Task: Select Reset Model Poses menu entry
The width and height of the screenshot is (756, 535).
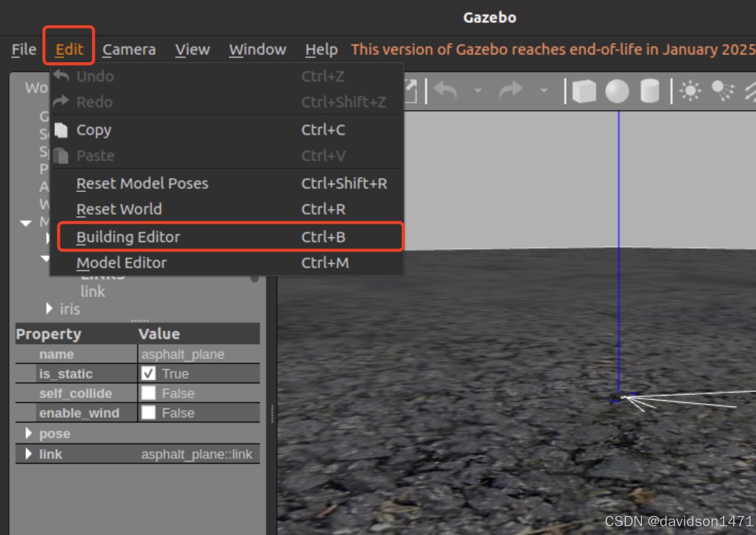Action: point(227,183)
